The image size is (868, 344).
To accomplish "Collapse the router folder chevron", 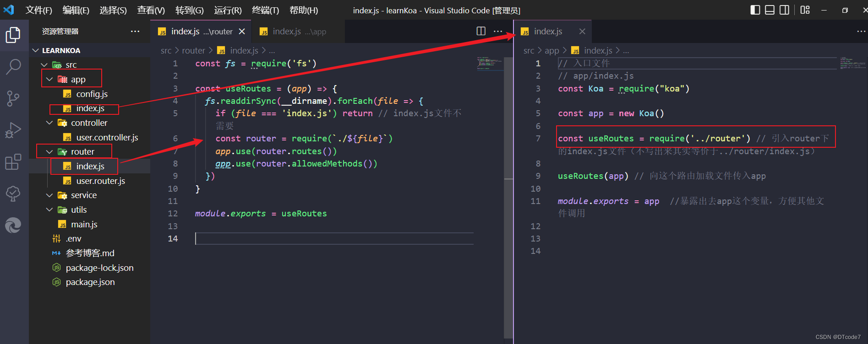I will (x=49, y=151).
